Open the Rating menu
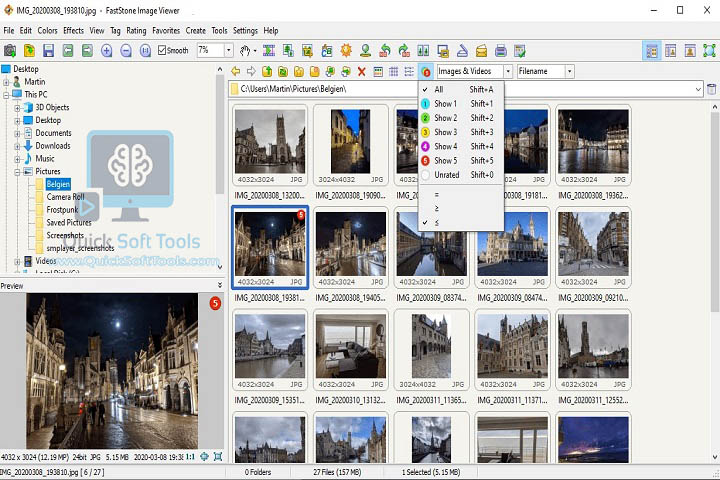 pos(136,30)
